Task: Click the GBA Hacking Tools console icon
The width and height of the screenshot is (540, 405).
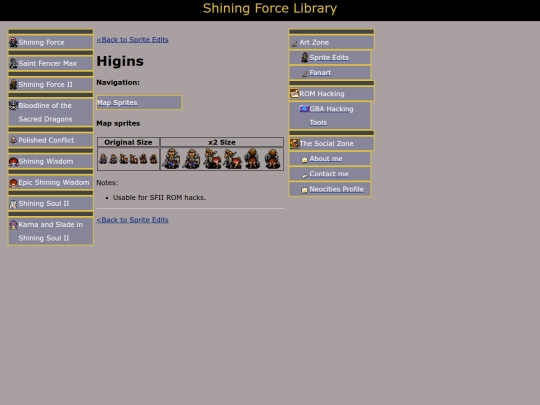Action: 304,109
